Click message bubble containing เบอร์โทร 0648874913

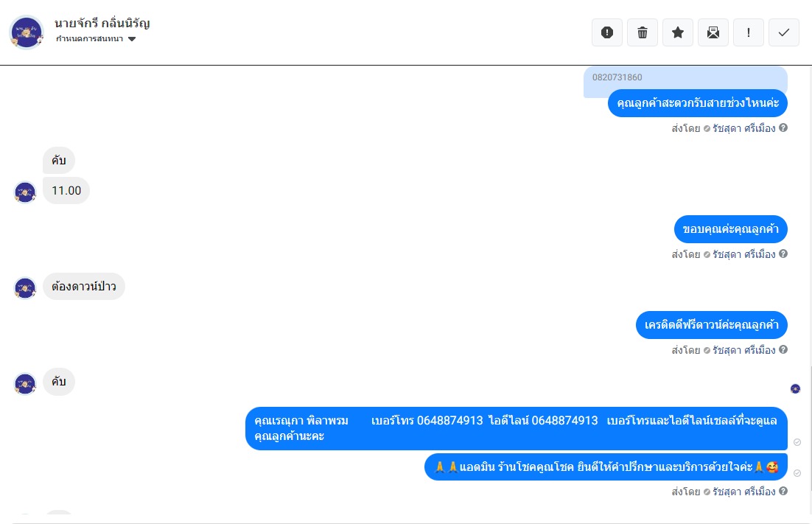tap(517, 428)
